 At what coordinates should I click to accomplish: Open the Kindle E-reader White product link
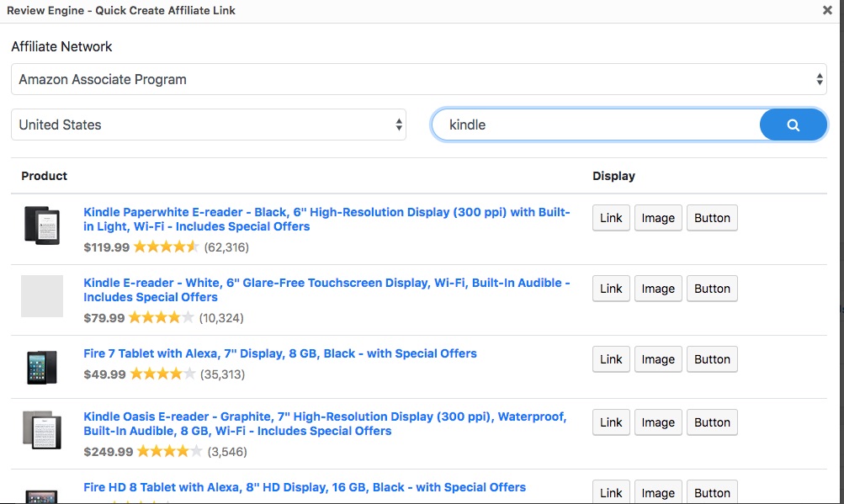click(326, 289)
